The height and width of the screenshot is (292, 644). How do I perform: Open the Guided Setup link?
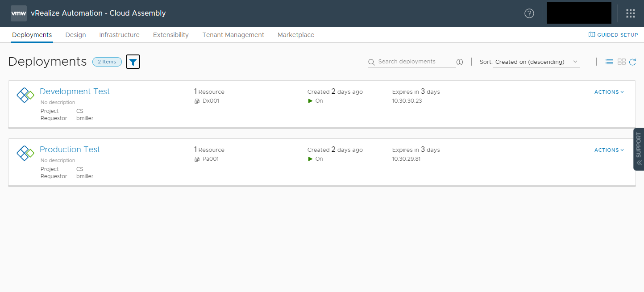pyautogui.click(x=613, y=35)
